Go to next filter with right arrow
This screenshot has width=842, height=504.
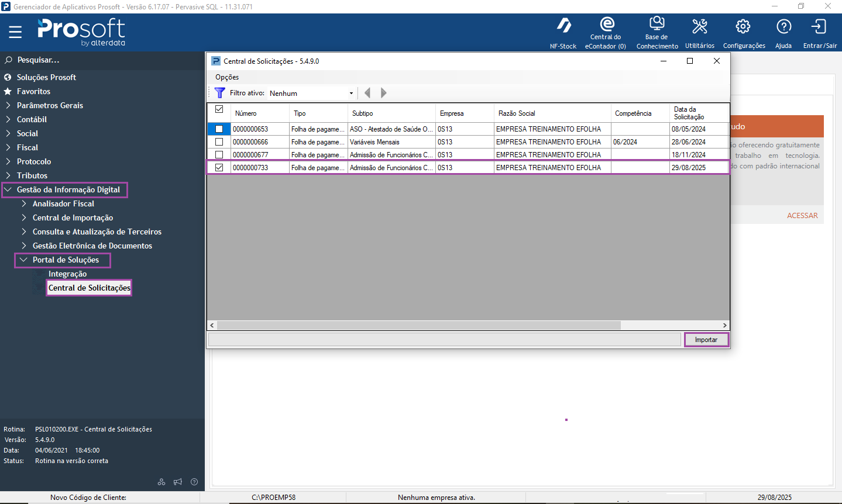(383, 93)
